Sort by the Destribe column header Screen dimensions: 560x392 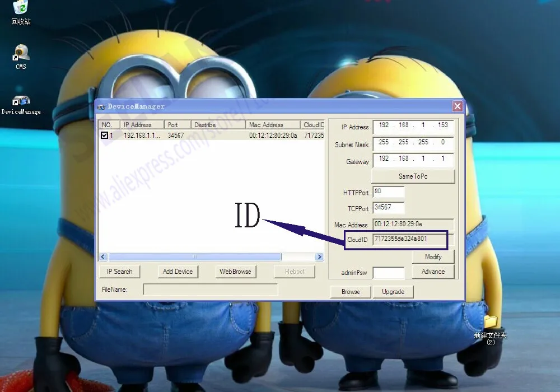click(x=218, y=124)
